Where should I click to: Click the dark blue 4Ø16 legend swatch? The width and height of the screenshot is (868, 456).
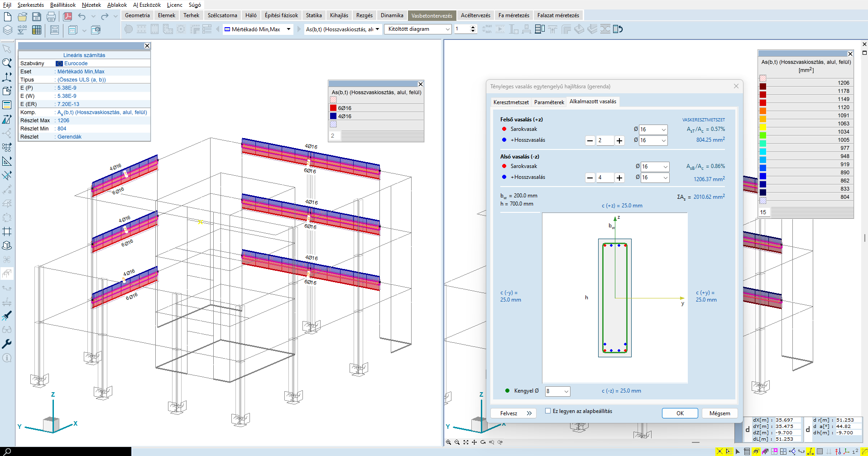click(333, 116)
